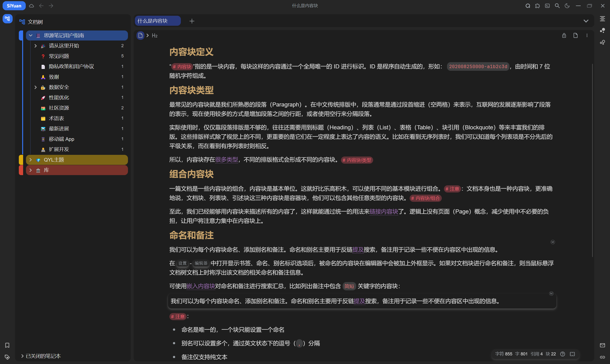Screen dimensions: 610x364
Task: Open the command panel terminal icon
Action: [547, 6]
